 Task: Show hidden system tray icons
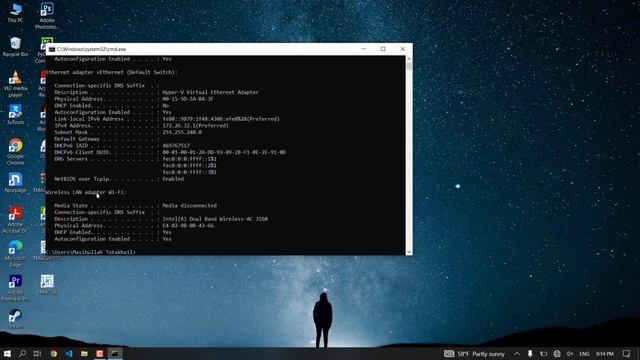coord(517,354)
